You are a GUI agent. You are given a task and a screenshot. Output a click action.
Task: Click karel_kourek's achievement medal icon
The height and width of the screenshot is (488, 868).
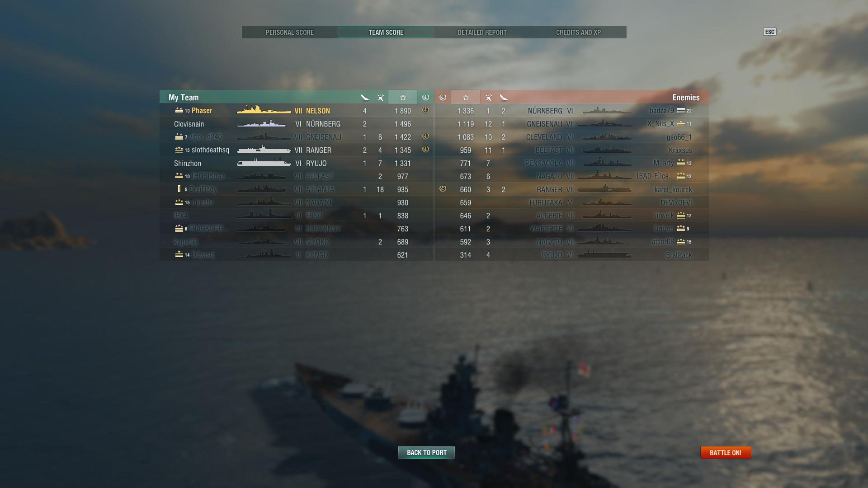click(x=443, y=189)
